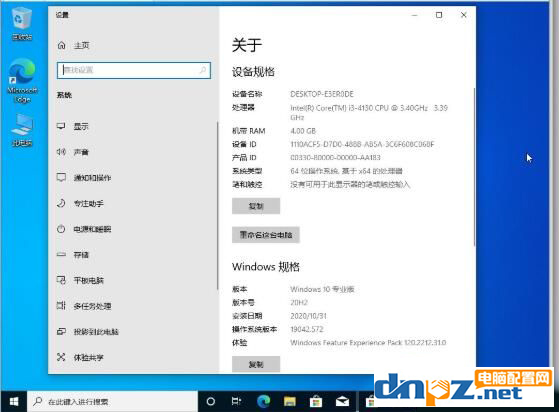Image resolution: width=559 pixels, height=412 pixels.
Task: Open Microsoft Store from the taskbar
Action: [x=316, y=402]
